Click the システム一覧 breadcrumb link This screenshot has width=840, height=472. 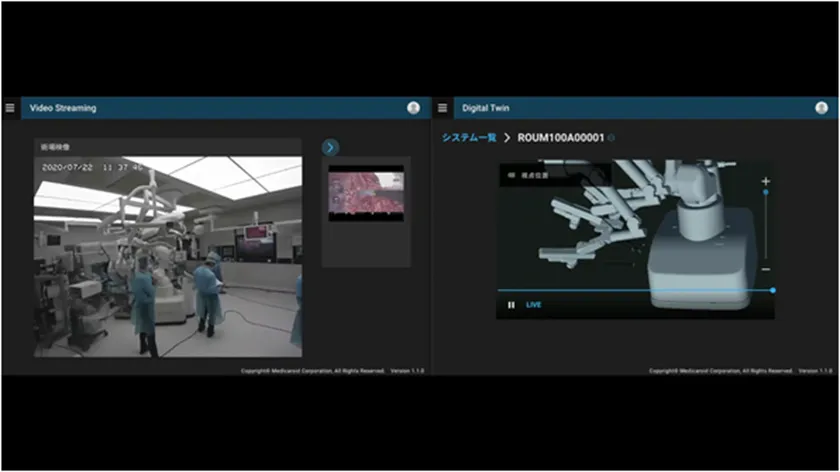tap(469, 138)
